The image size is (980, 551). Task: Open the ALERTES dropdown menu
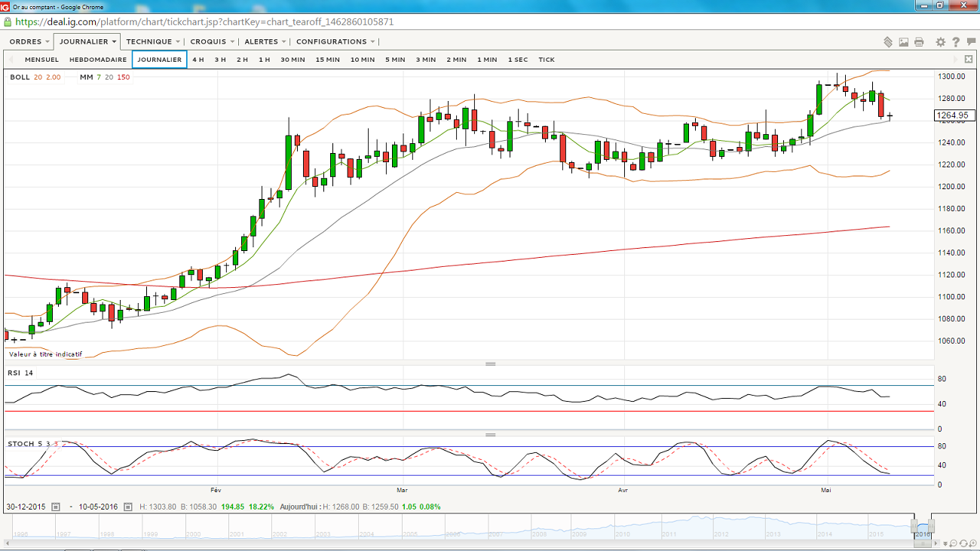(x=265, y=41)
